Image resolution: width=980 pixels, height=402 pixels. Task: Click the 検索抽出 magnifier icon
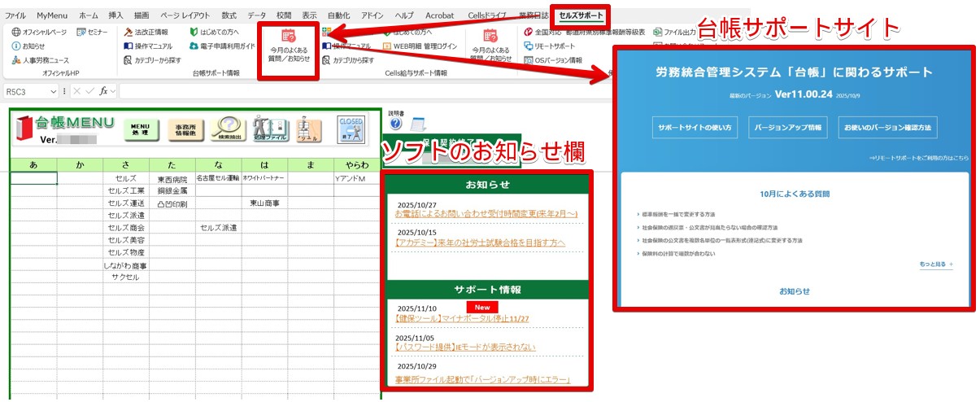pyautogui.click(x=229, y=129)
